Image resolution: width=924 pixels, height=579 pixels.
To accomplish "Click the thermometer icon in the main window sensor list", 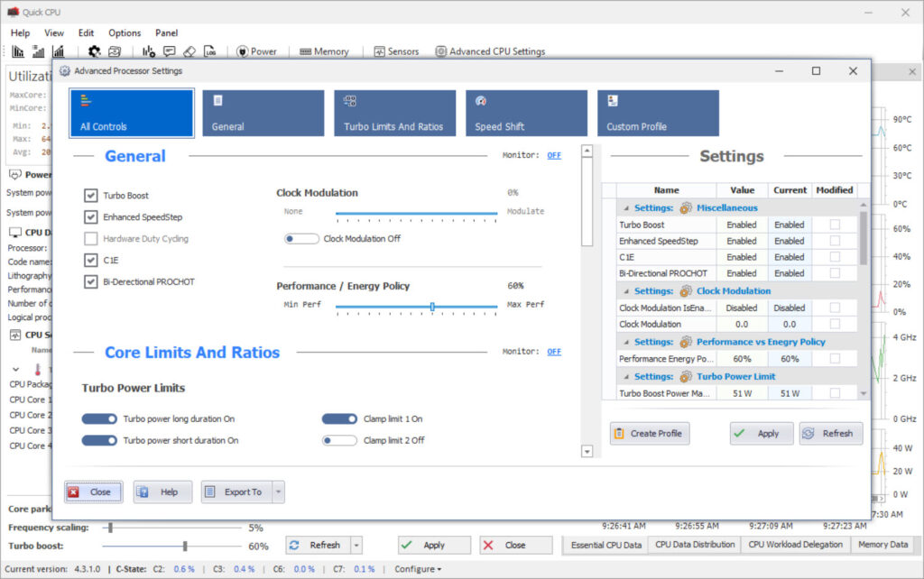I will point(38,369).
